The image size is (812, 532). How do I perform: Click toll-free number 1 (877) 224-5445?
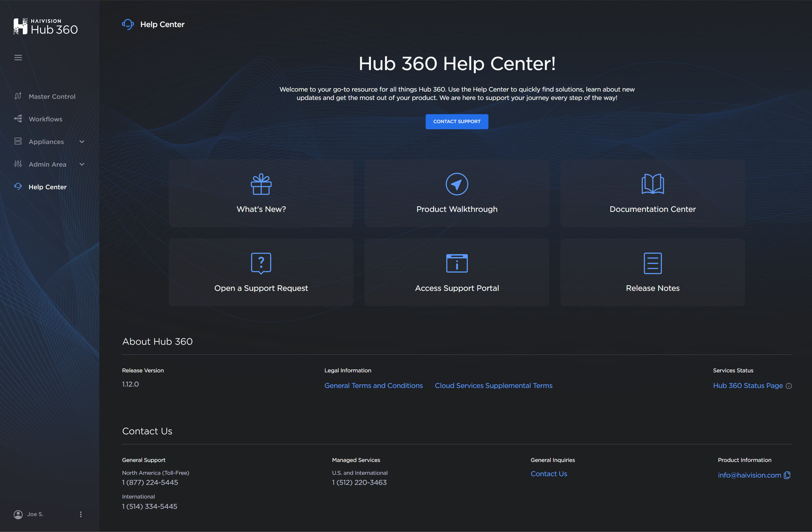pos(150,483)
